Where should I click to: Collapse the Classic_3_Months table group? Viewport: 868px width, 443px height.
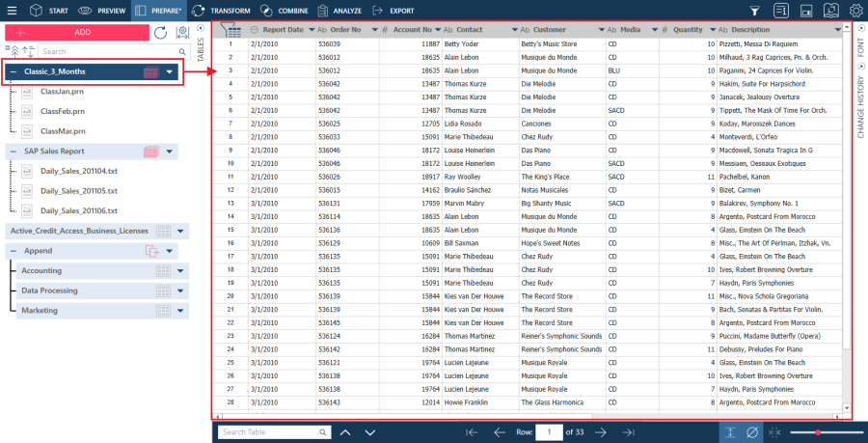click(x=12, y=72)
